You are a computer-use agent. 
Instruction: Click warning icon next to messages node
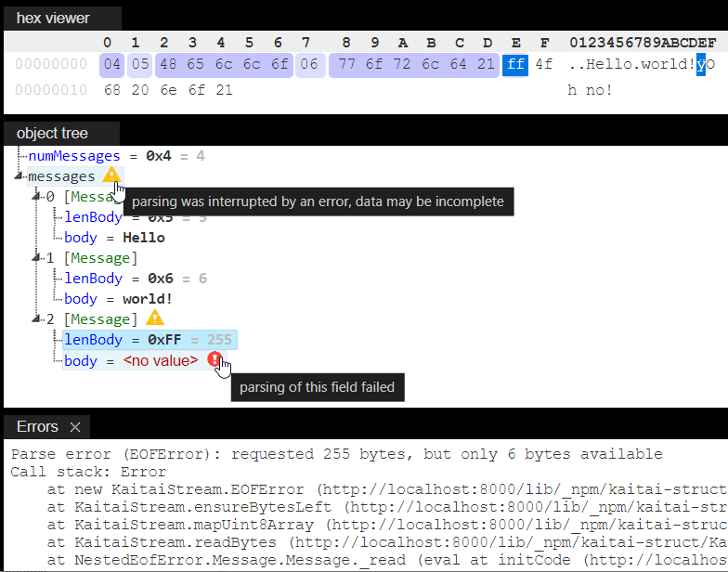tap(111, 175)
